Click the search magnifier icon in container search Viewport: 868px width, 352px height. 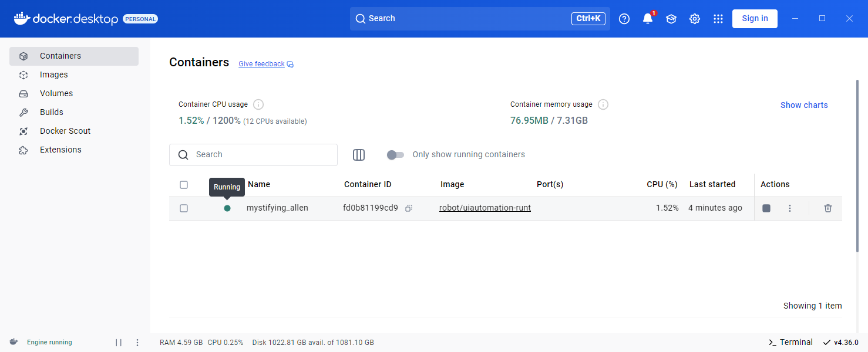183,155
